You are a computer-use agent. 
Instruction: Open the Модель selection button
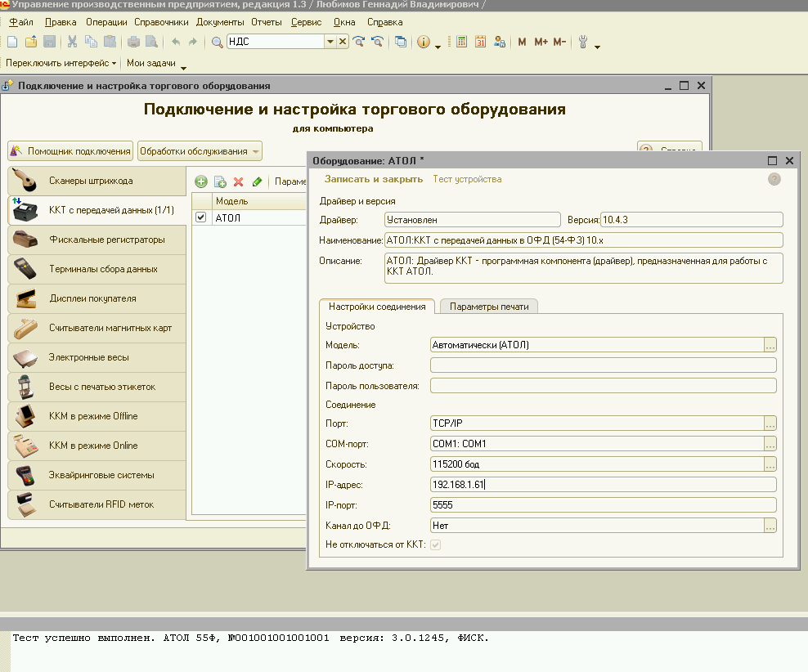coord(770,345)
